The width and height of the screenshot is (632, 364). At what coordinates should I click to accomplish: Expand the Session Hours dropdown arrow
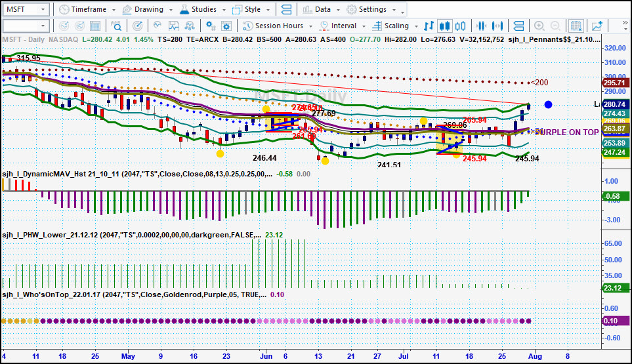click(311, 26)
